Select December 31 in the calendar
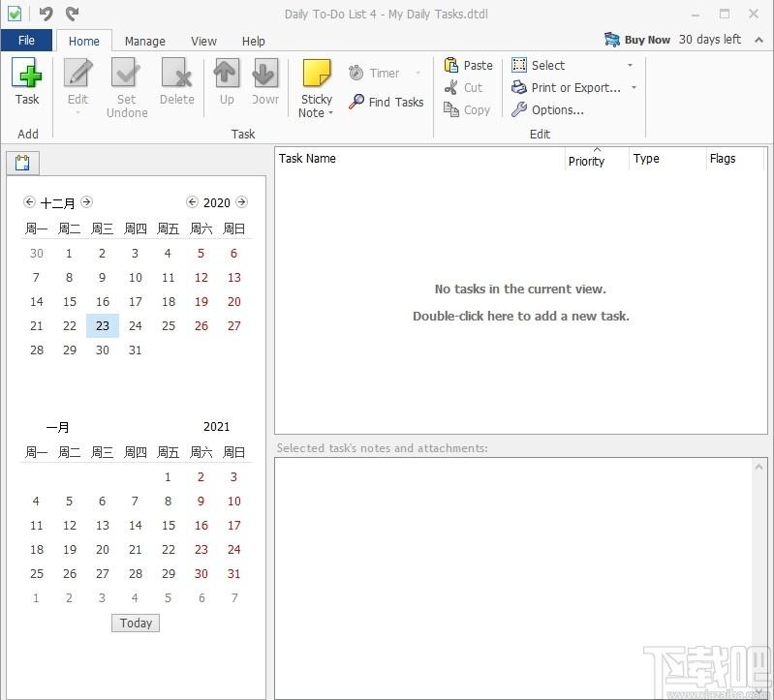The width and height of the screenshot is (774, 700). 136,350
